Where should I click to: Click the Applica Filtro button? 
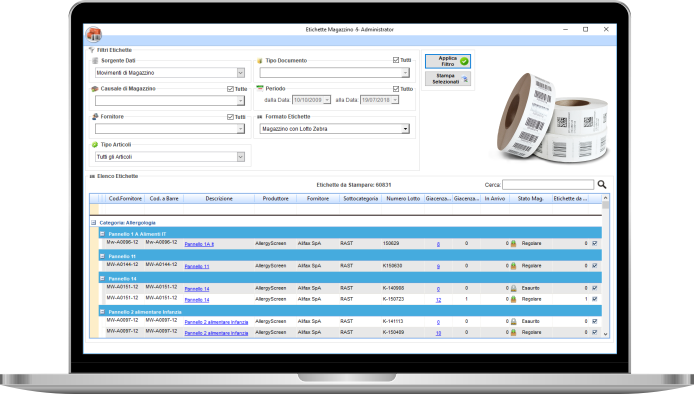(447, 61)
